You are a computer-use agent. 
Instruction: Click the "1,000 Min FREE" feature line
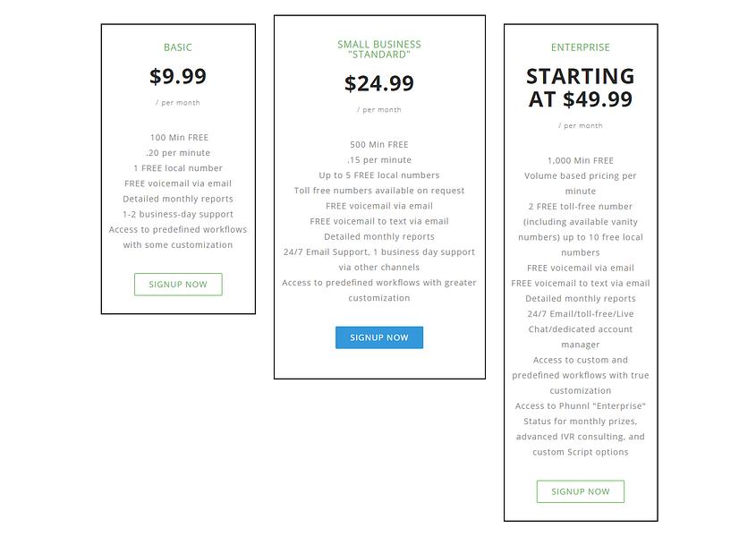580,161
